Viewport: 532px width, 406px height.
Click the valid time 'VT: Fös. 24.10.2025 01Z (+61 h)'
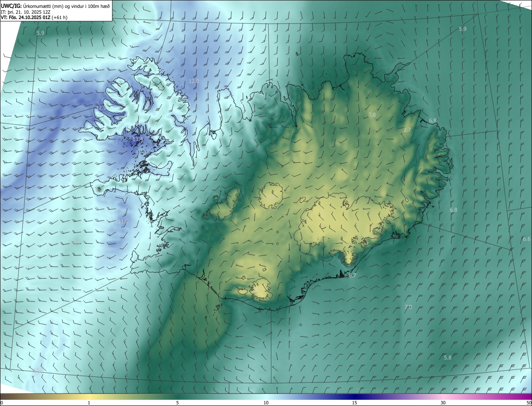click(34, 17)
